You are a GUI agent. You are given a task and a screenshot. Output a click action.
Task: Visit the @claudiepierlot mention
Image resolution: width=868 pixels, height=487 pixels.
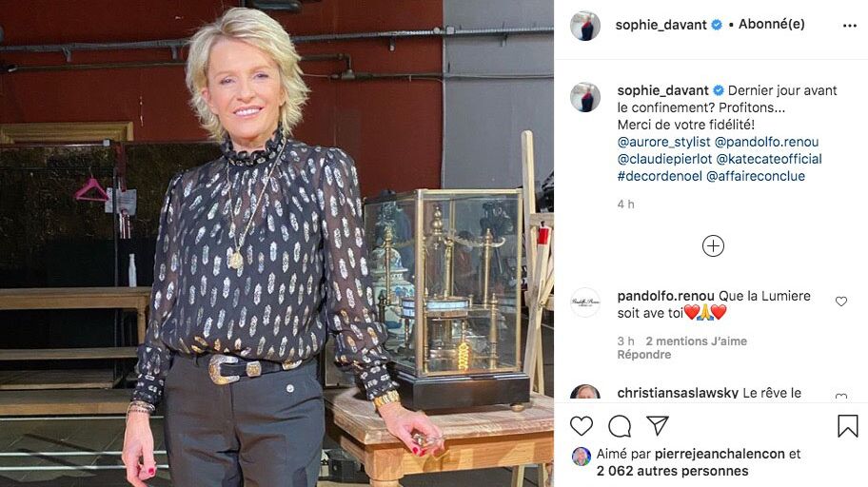665,159
